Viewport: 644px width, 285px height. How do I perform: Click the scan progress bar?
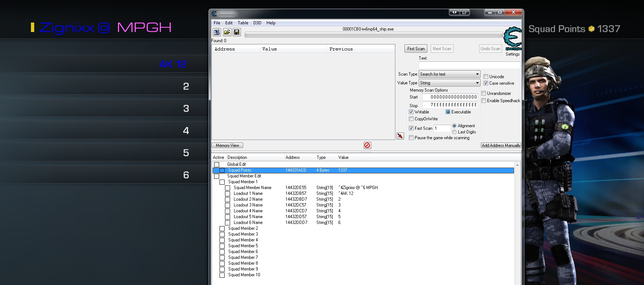pyautogui.click(x=374, y=35)
